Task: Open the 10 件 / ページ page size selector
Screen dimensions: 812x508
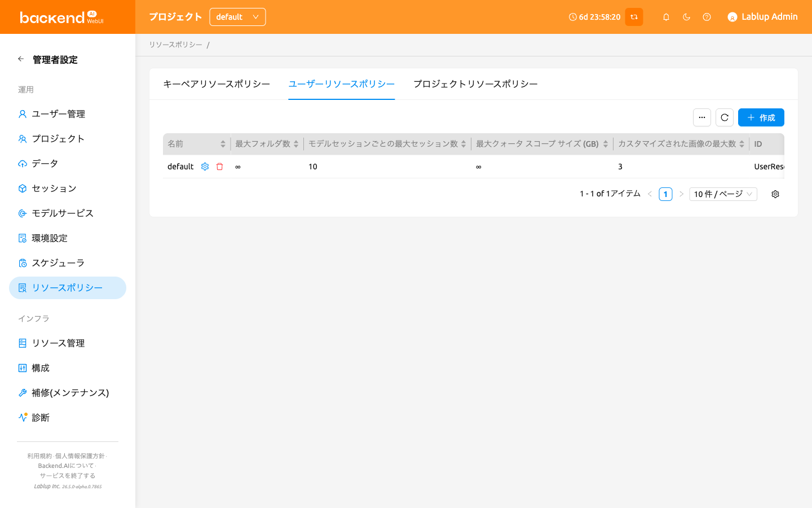Action: coord(723,194)
